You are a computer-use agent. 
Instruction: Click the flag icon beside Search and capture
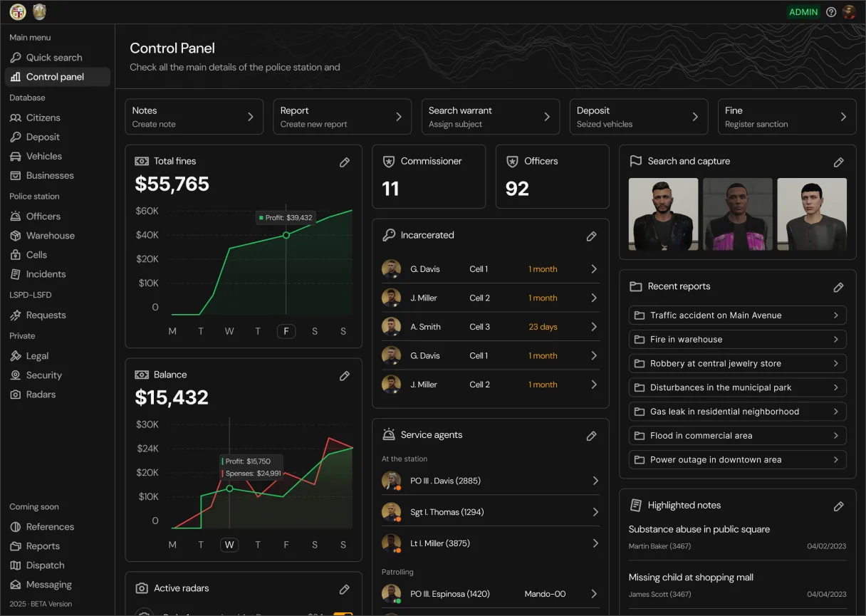(x=636, y=161)
